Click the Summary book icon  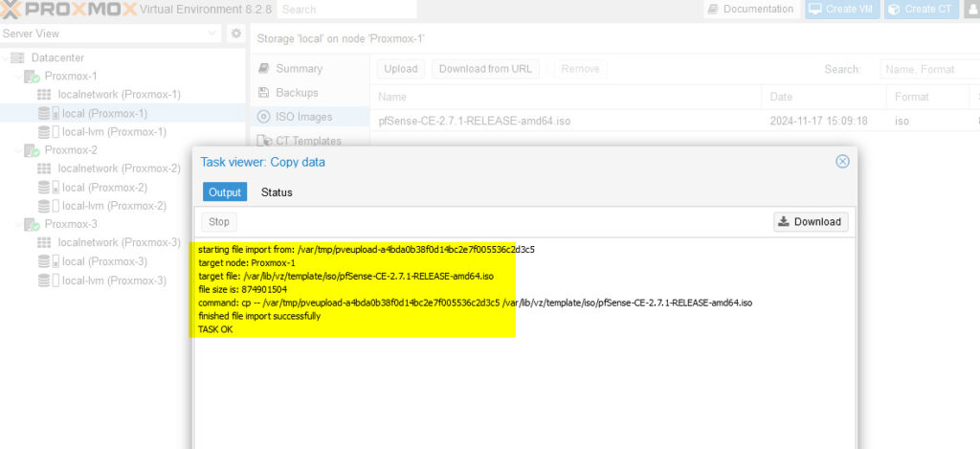(264, 68)
